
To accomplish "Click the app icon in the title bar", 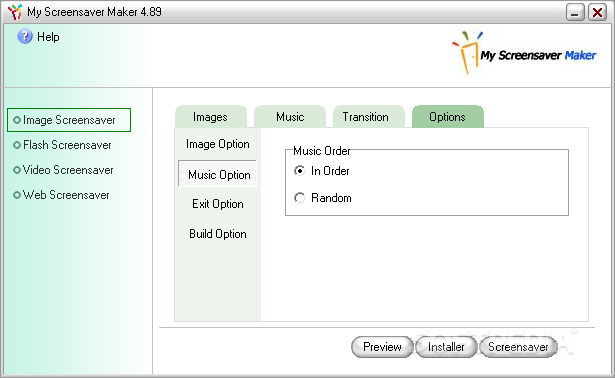I will click(15, 12).
